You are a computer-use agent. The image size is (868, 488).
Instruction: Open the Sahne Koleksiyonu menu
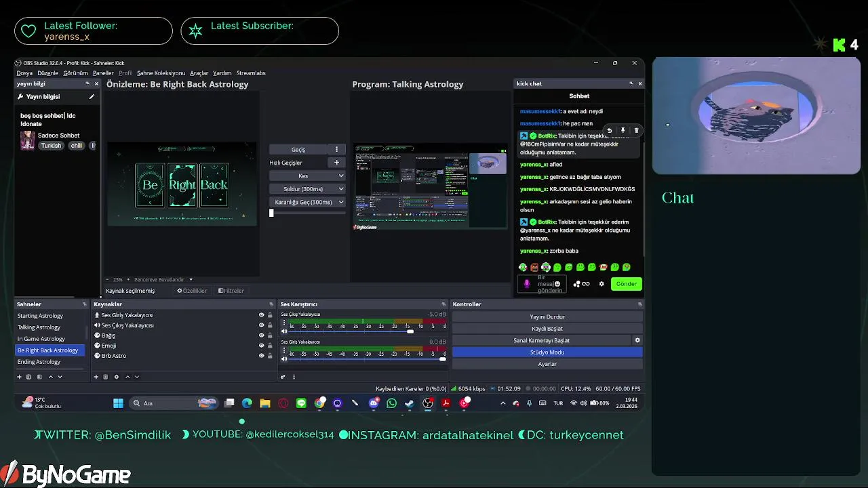click(161, 73)
